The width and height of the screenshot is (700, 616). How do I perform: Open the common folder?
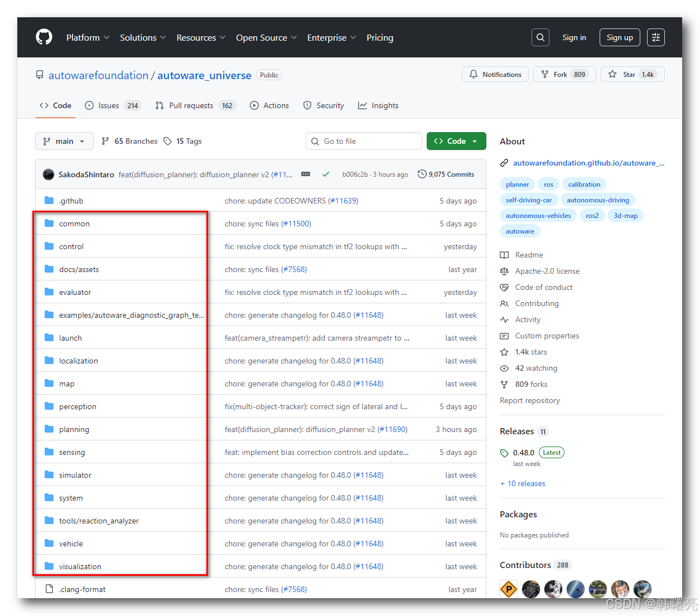click(x=74, y=224)
